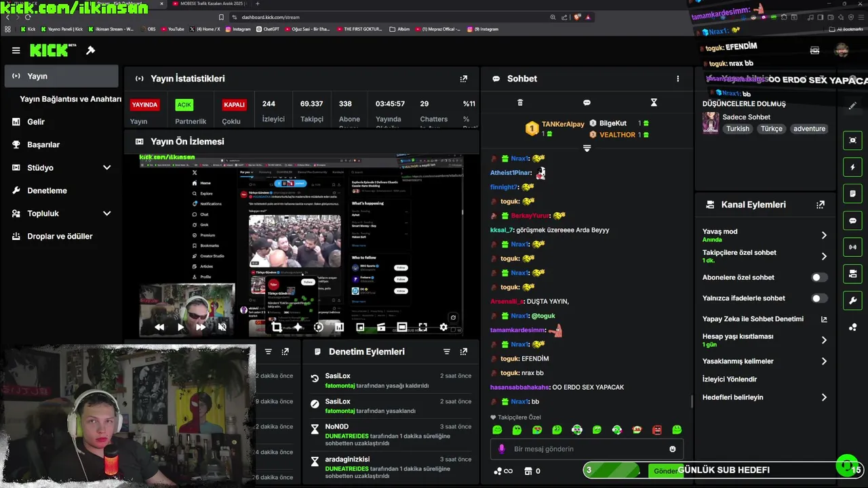
Task: Select Yayın in the sidebar
Action: tap(61, 76)
